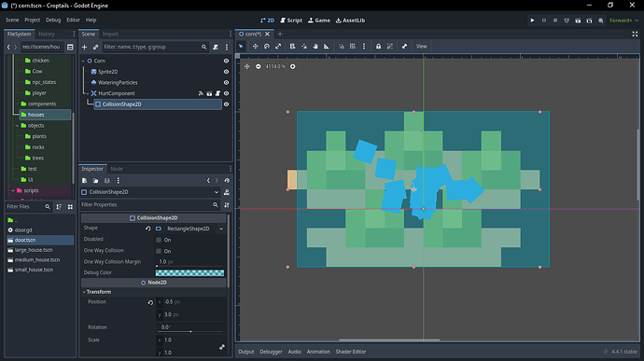Screen dimensions: 644x361
Task: Pause the running project
Action: [x=544, y=21]
